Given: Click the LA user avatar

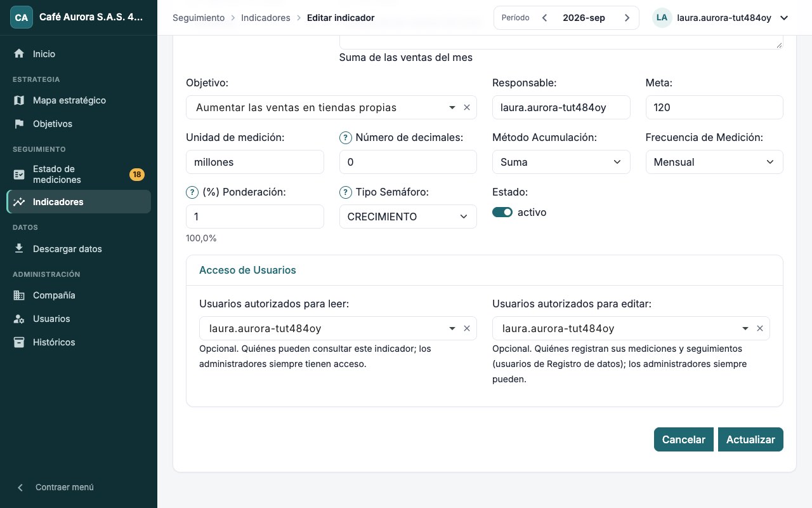Looking at the screenshot, I should click(662, 18).
